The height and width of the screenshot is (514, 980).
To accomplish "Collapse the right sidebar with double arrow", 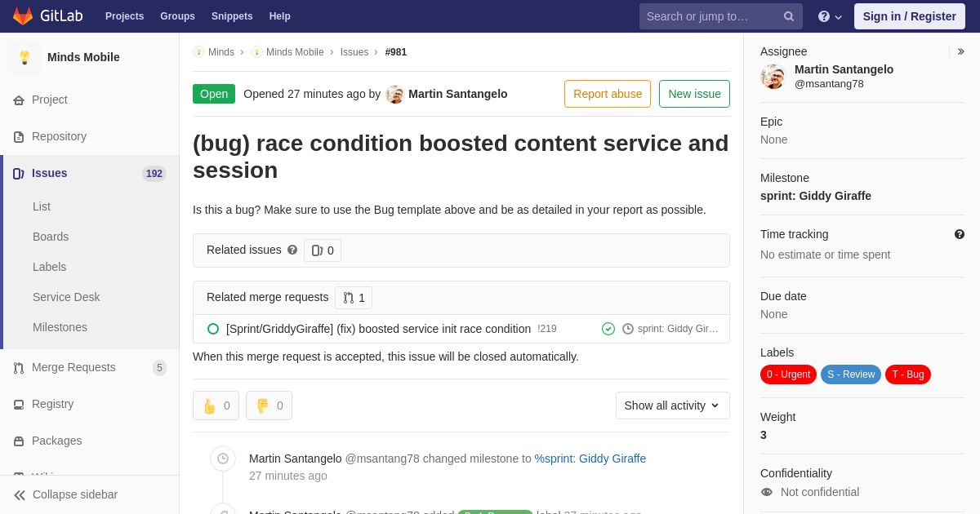I will pyautogui.click(x=960, y=51).
